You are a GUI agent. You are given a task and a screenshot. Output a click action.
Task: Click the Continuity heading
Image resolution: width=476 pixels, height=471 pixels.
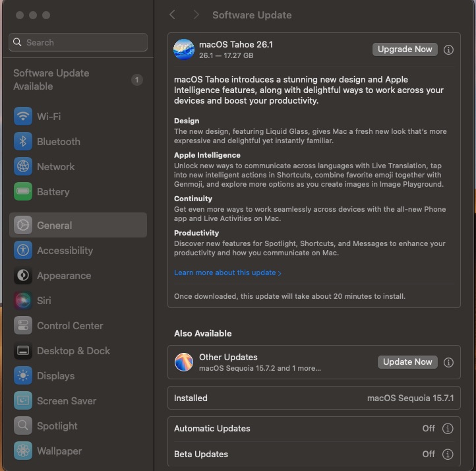[193, 199]
